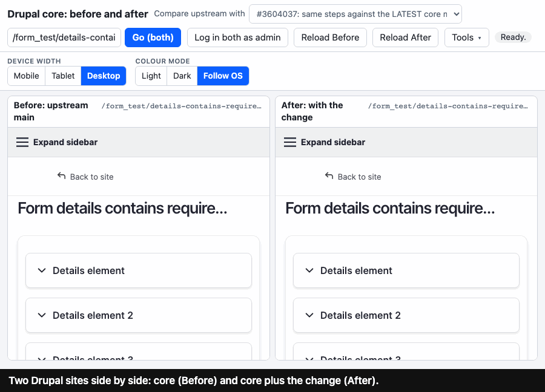
Task: Select Mobile device width
Action: (x=27, y=76)
